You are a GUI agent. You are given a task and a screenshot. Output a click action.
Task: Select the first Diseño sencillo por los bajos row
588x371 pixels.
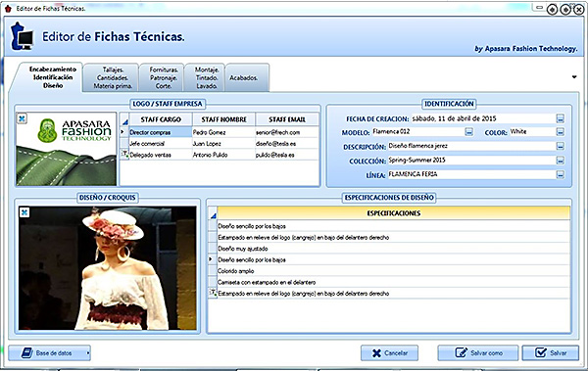(394, 226)
